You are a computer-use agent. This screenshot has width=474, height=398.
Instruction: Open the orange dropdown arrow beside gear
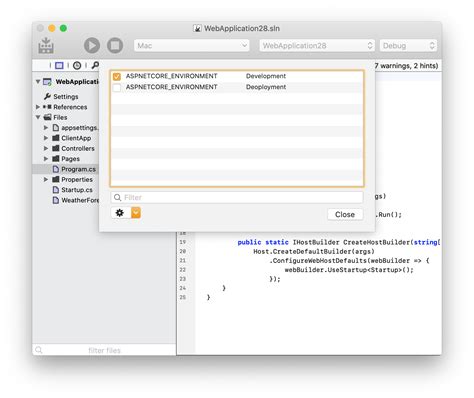pos(136,212)
